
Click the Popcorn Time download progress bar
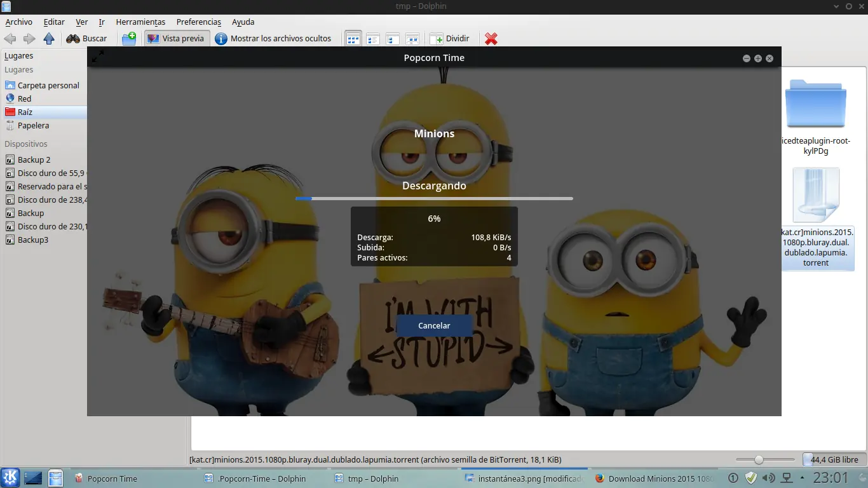tap(434, 199)
